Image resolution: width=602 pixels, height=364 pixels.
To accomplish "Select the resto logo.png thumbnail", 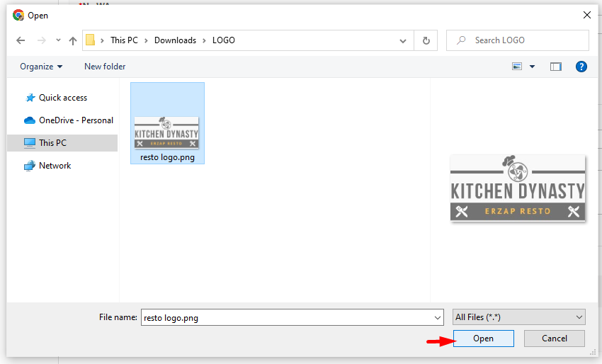I will point(166,132).
